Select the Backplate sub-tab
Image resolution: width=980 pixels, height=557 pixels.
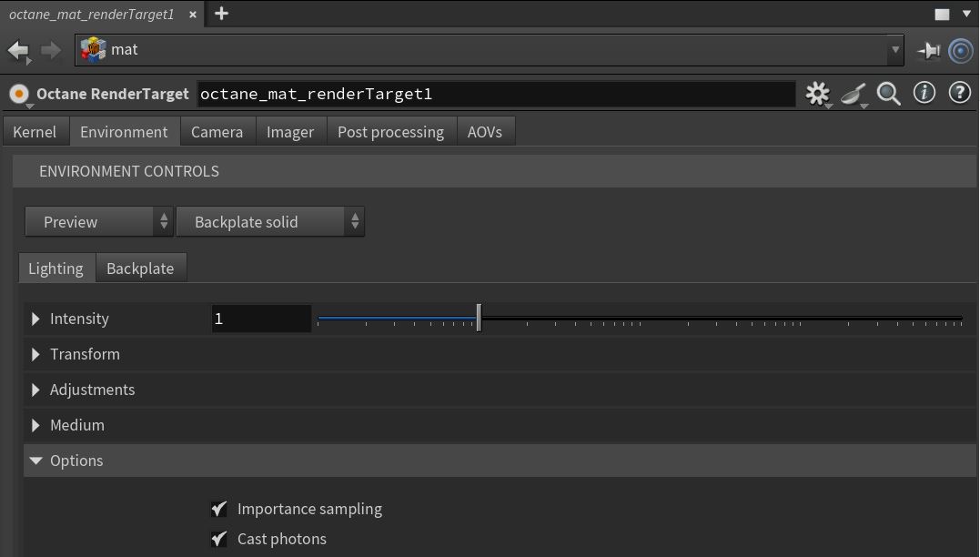tap(140, 268)
